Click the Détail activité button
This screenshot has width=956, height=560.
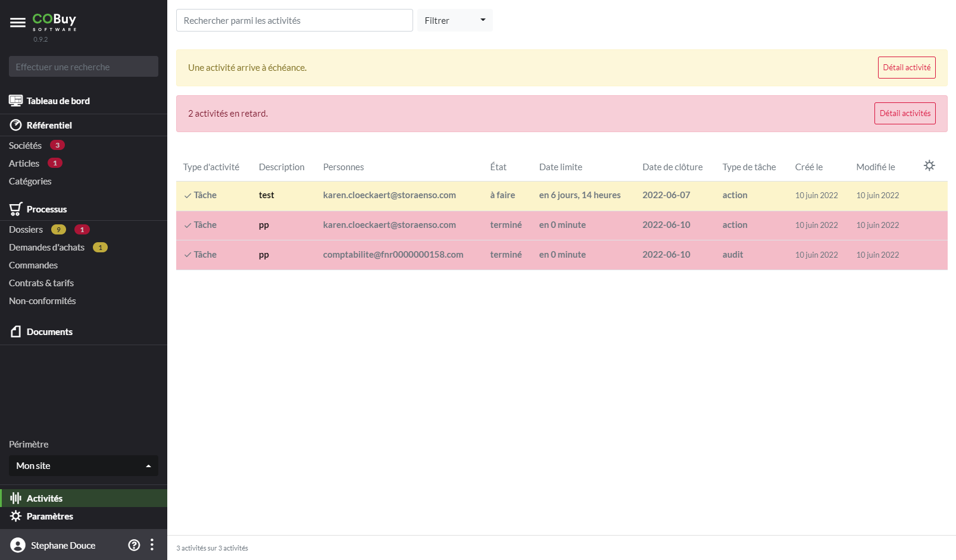tap(906, 68)
